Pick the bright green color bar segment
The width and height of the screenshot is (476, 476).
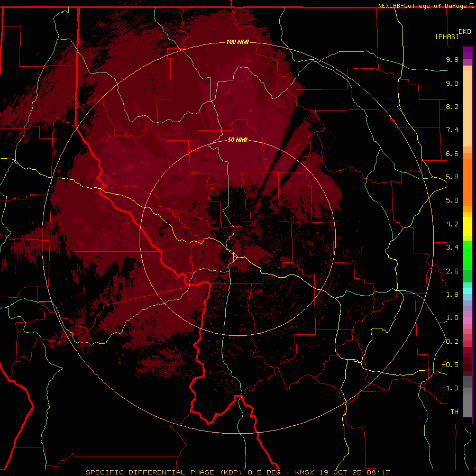[x=467, y=255]
